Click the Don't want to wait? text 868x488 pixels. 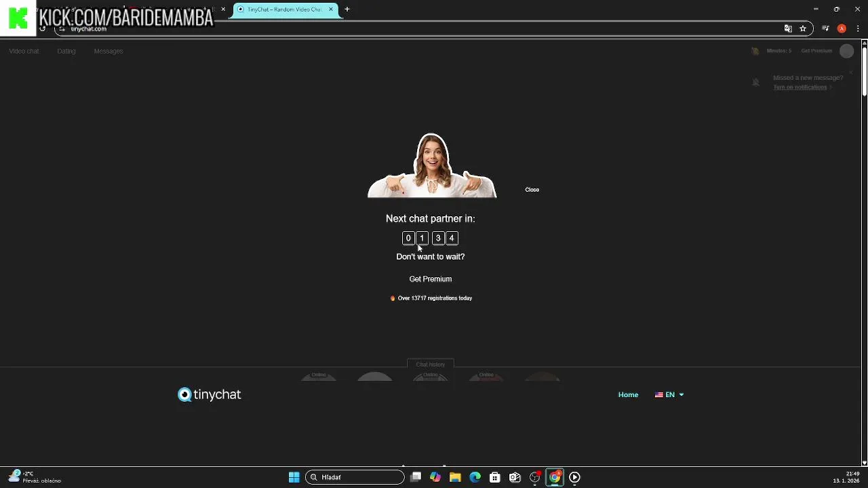430,257
